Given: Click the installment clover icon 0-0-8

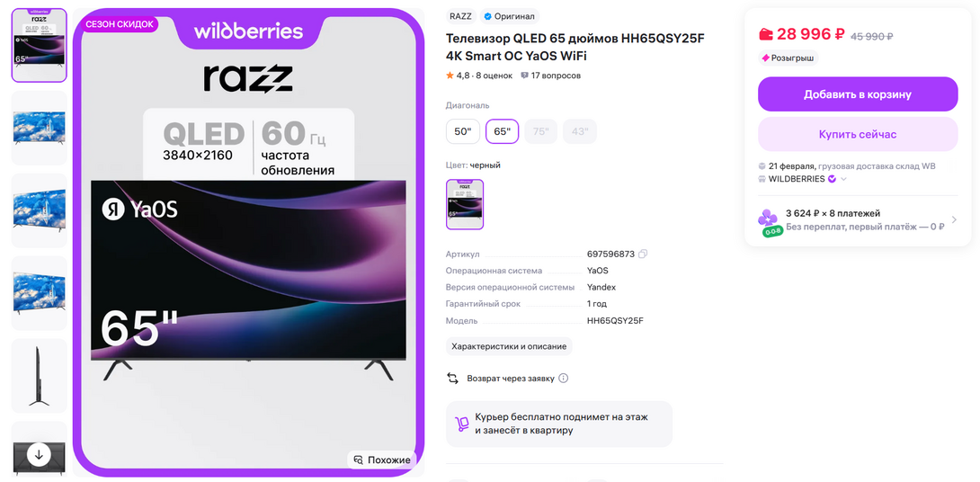Looking at the screenshot, I should [768, 222].
